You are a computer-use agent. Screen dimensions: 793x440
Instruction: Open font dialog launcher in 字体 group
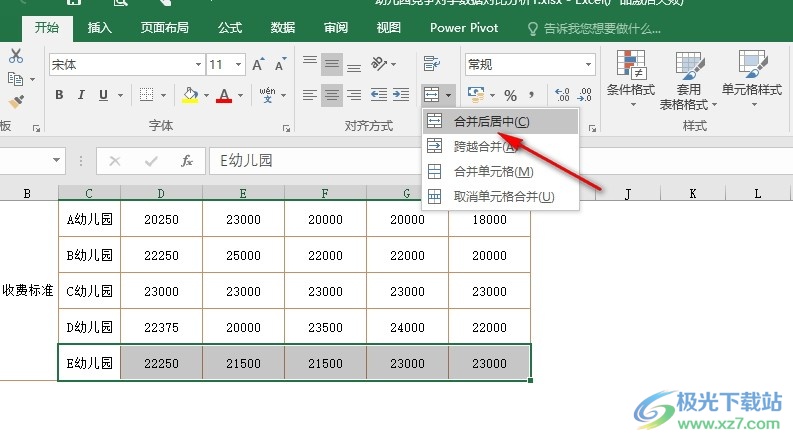pyautogui.click(x=287, y=129)
